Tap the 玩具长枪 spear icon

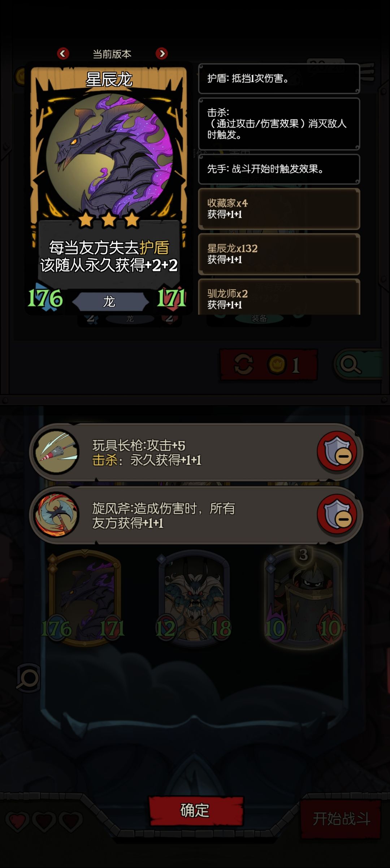pyautogui.click(x=57, y=452)
